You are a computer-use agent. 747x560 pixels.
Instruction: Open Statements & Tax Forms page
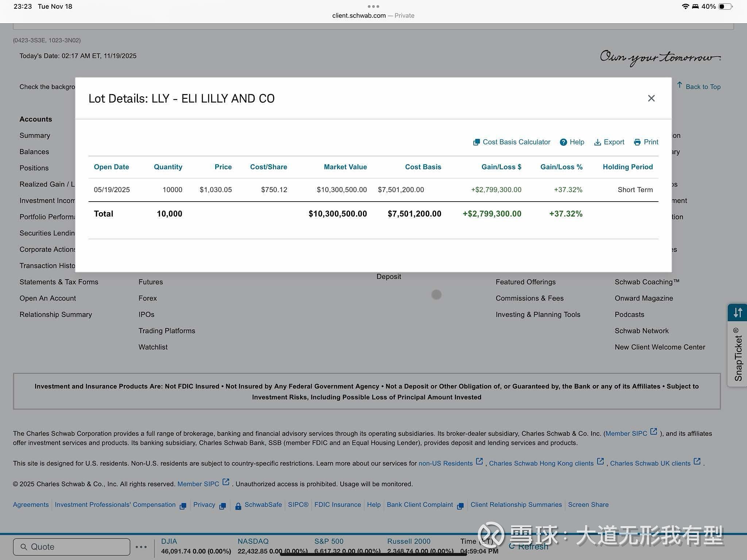tap(59, 282)
